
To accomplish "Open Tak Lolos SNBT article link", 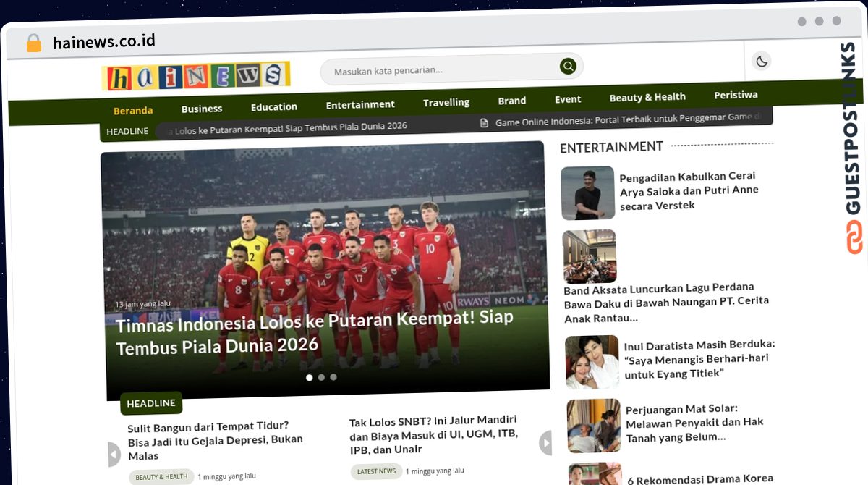I will tap(433, 434).
